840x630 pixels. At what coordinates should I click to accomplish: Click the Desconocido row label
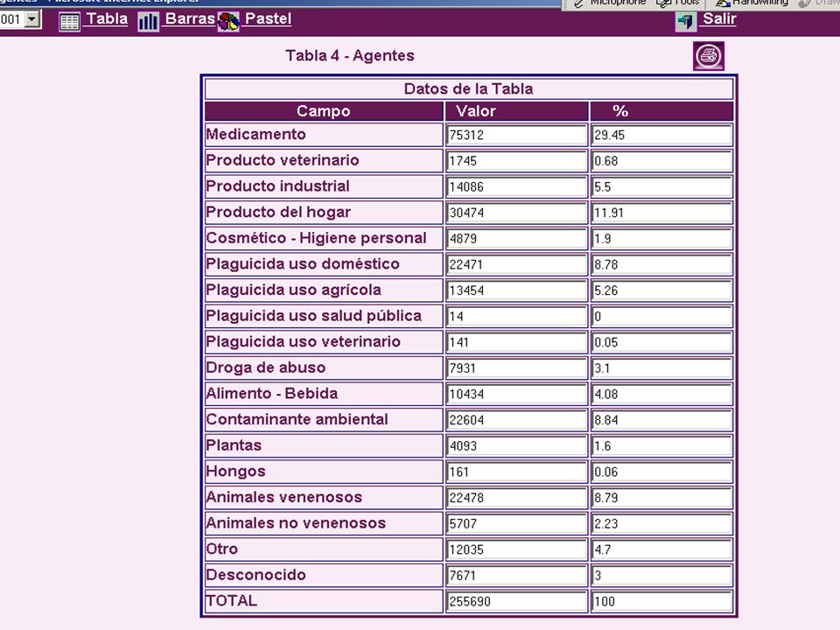256,575
